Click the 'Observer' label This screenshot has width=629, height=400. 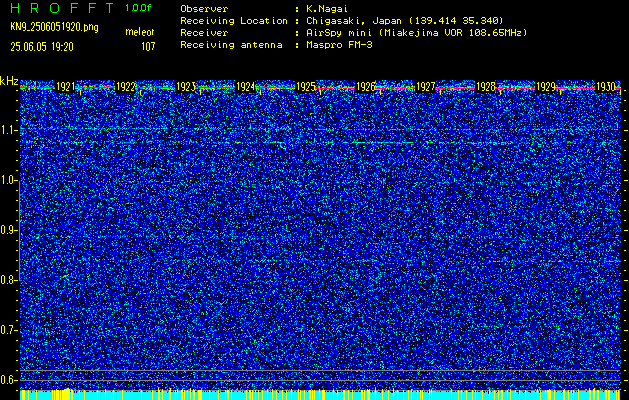pyautogui.click(x=204, y=9)
